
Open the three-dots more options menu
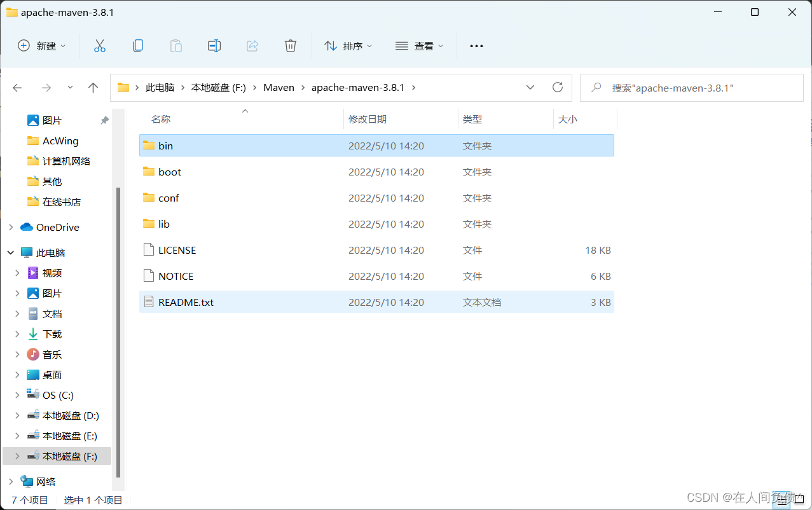(476, 46)
